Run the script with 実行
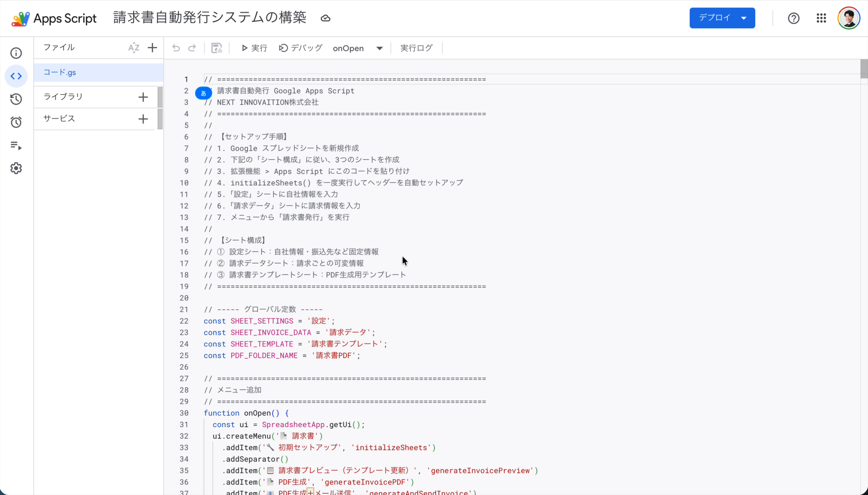The height and width of the screenshot is (495, 868). click(253, 48)
